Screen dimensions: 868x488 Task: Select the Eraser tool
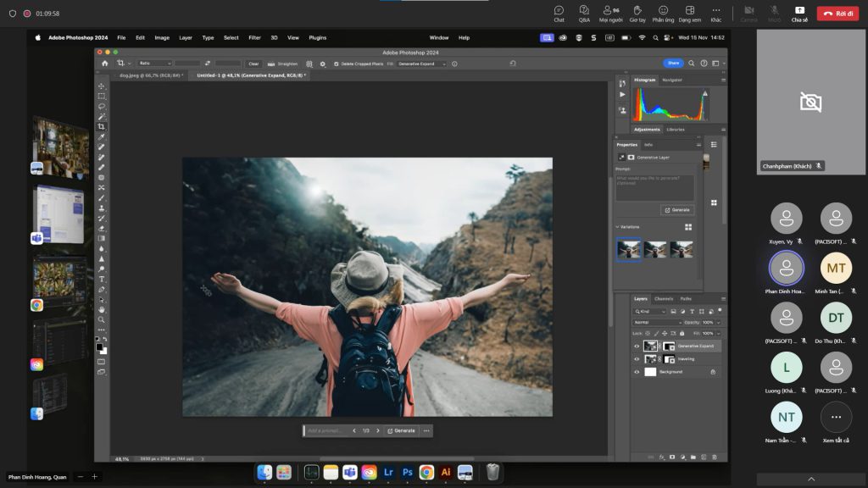[x=102, y=229]
